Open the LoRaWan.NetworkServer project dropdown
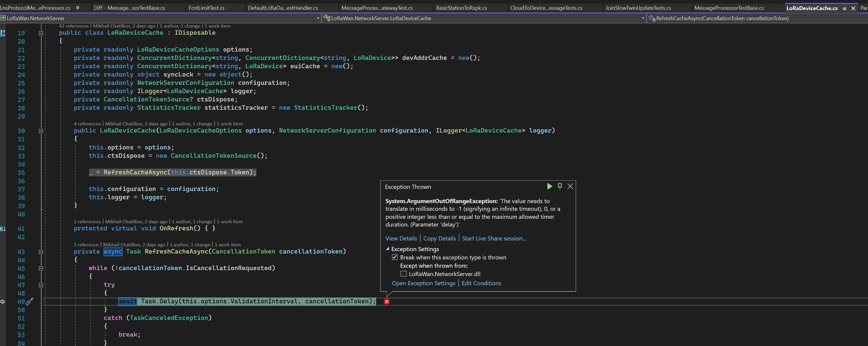 (x=318, y=18)
